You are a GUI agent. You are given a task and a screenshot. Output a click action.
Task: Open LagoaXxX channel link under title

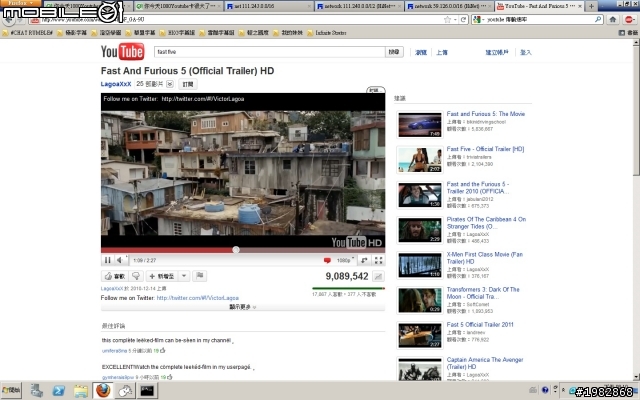(x=116, y=84)
